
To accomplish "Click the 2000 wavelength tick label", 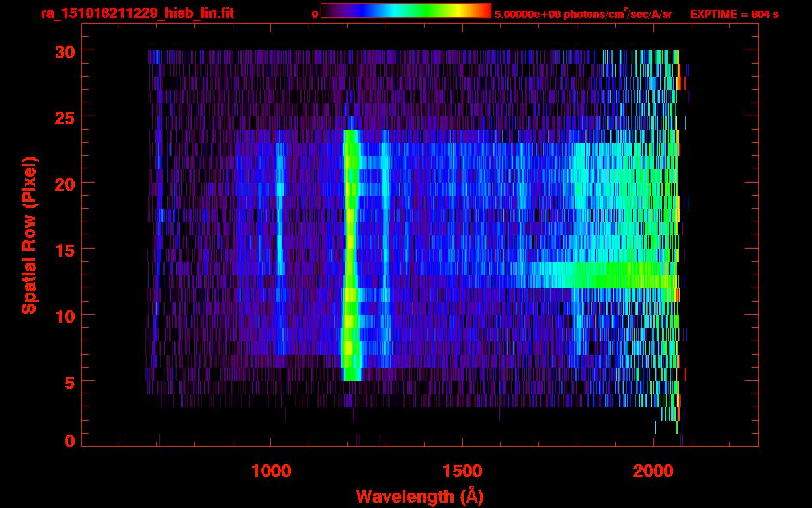I will (653, 470).
